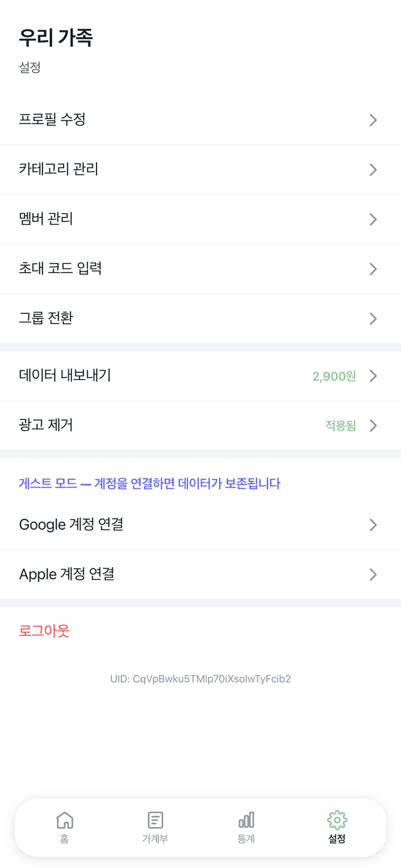Screen dimensions: 401x868
Task: Click the 게스트 모드 account notice text
Action: 150,484
